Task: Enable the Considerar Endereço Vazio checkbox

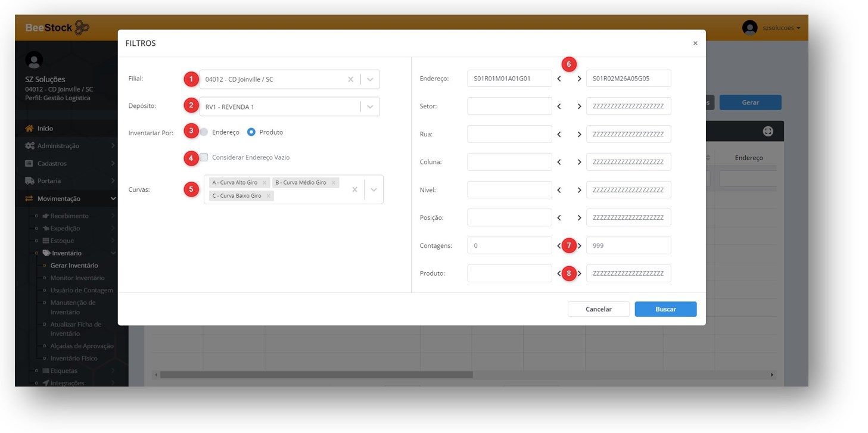Action: (x=204, y=157)
